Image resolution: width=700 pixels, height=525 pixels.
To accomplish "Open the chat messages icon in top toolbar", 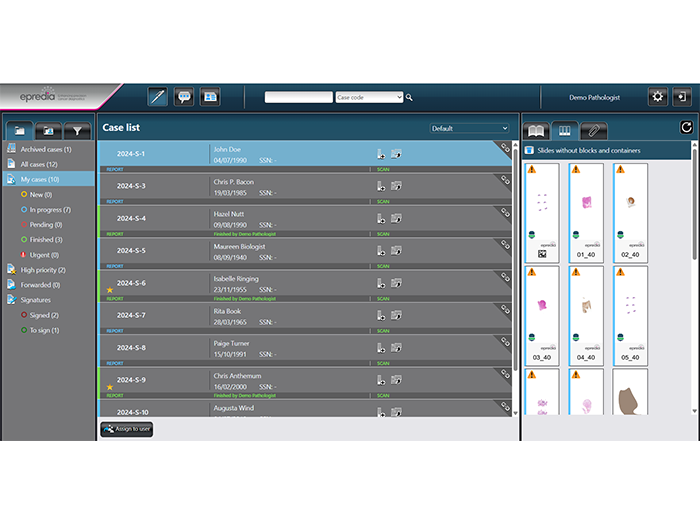I will coord(184,96).
